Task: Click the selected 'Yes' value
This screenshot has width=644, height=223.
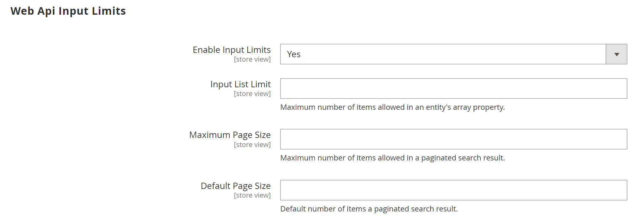Action: tap(294, 54)
